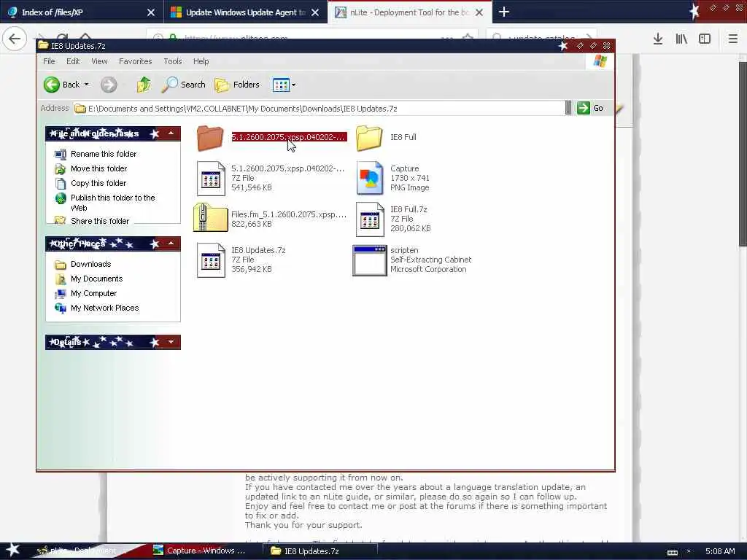The width and height of the screenshot is (747, 560).
Task: Open browser hamburger menu
Action: [x=732, y=39]
